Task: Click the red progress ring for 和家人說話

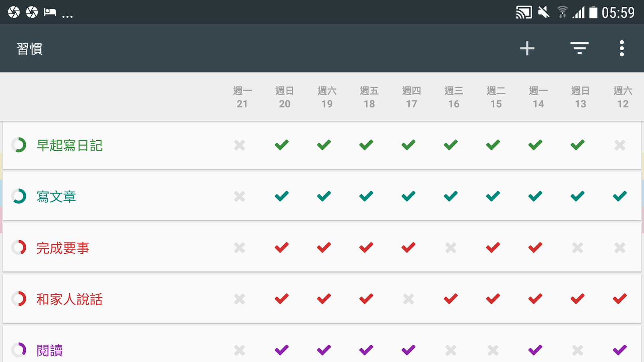Action: 19,299
